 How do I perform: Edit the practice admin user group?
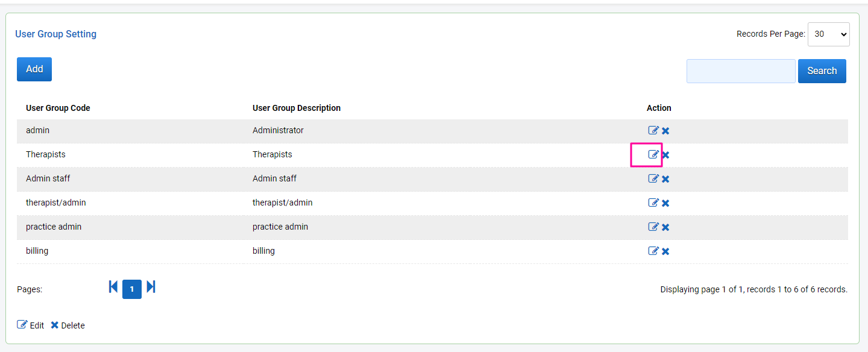tap(653, 227)
